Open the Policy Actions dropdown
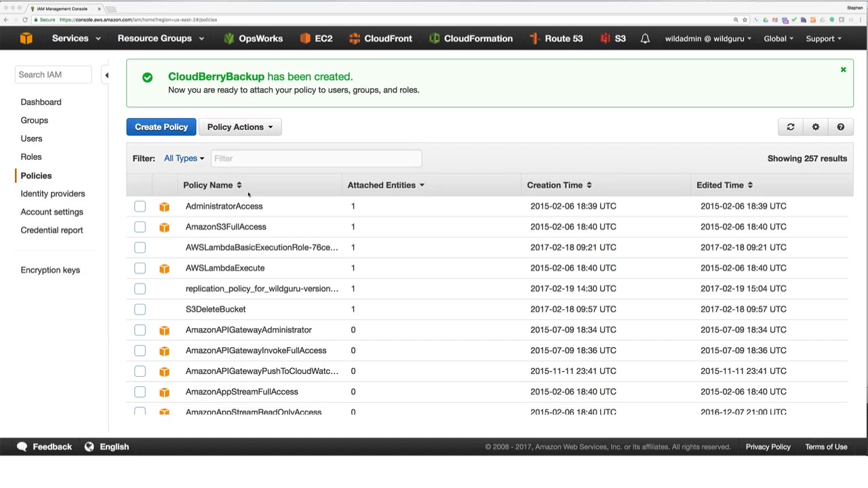The width and height of the screenshot is (868, 488). [240, 127]
